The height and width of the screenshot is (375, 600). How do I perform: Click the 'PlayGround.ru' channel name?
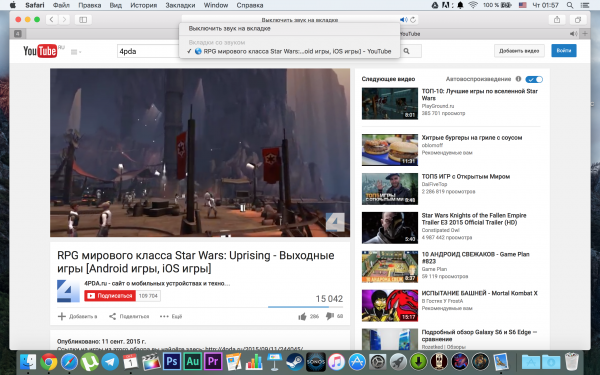(x=438, y=106)
